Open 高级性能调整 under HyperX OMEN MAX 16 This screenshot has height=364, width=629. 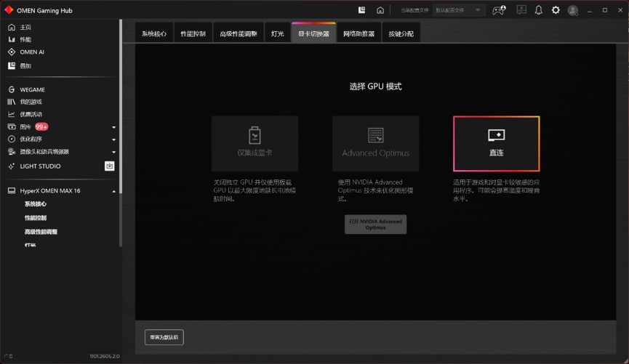tap(41, 232)
